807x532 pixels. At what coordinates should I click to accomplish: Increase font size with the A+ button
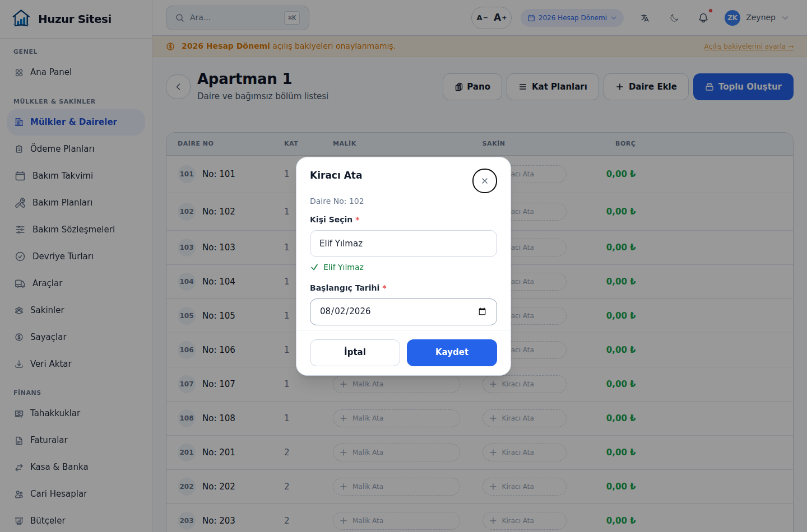click(x=500, y=18)
